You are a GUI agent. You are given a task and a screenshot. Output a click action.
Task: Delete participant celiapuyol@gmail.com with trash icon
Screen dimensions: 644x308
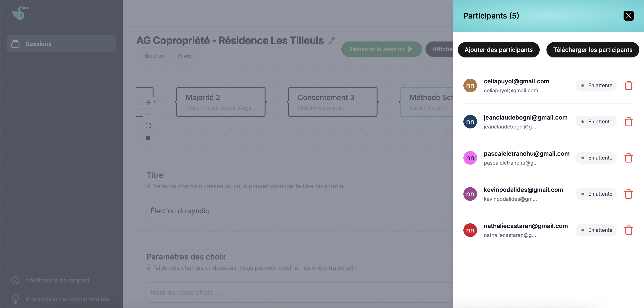click(628, 86)
